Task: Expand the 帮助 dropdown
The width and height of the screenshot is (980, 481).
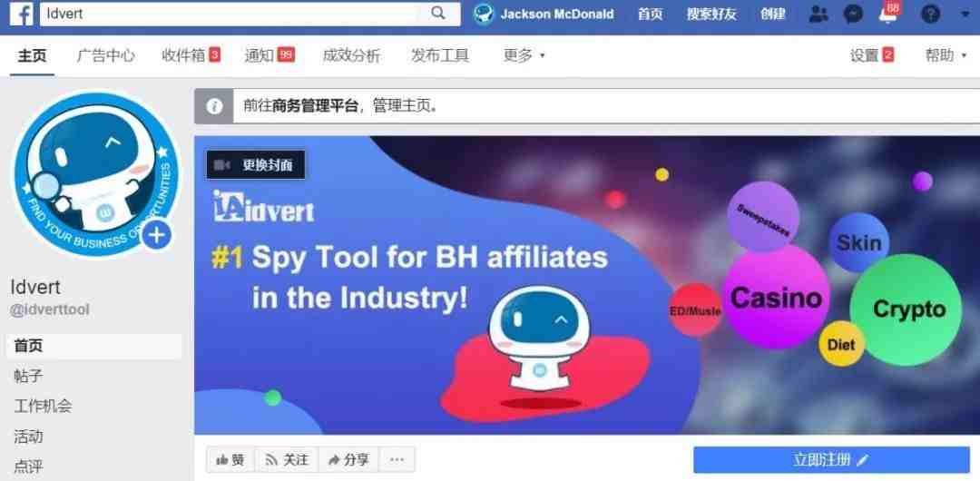Action: pos(947,55)
